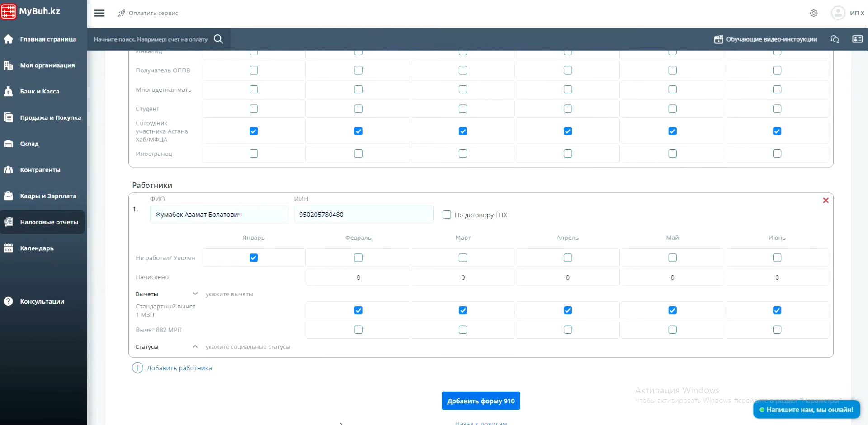Click Начислено field for Февраль
This screenshot has width=868, height=425.
[359, 277]
